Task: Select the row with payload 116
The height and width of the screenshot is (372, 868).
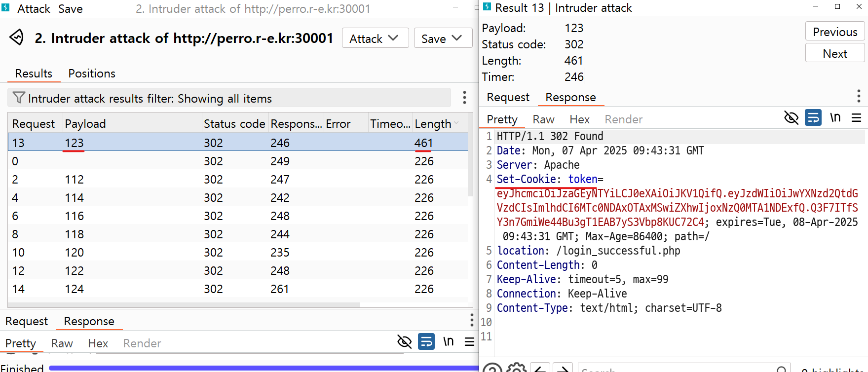Action: click(238, 216)
